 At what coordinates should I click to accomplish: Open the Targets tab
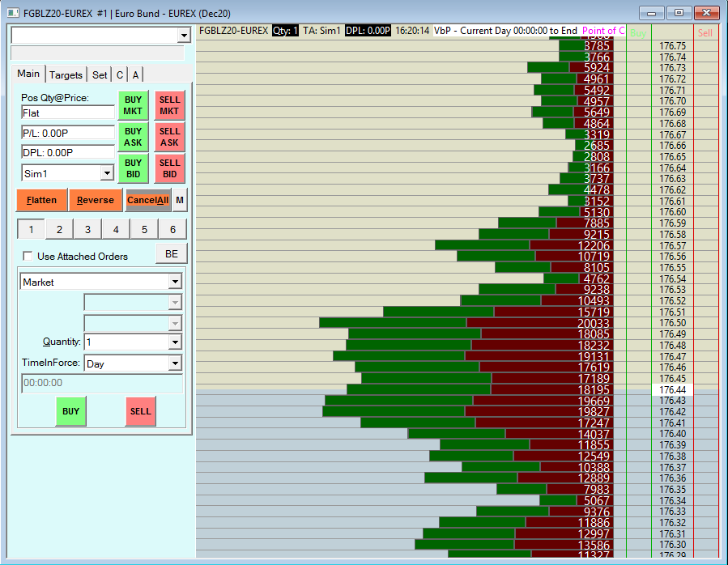coord(66,74)
